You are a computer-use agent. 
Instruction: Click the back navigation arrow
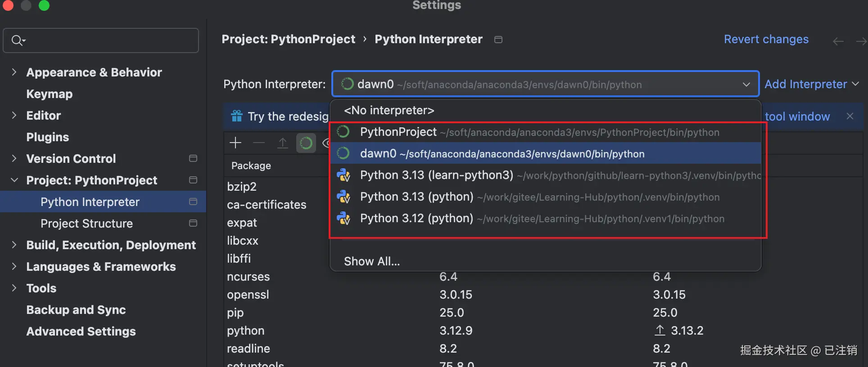pyautogui.click(x=838, y=41)
